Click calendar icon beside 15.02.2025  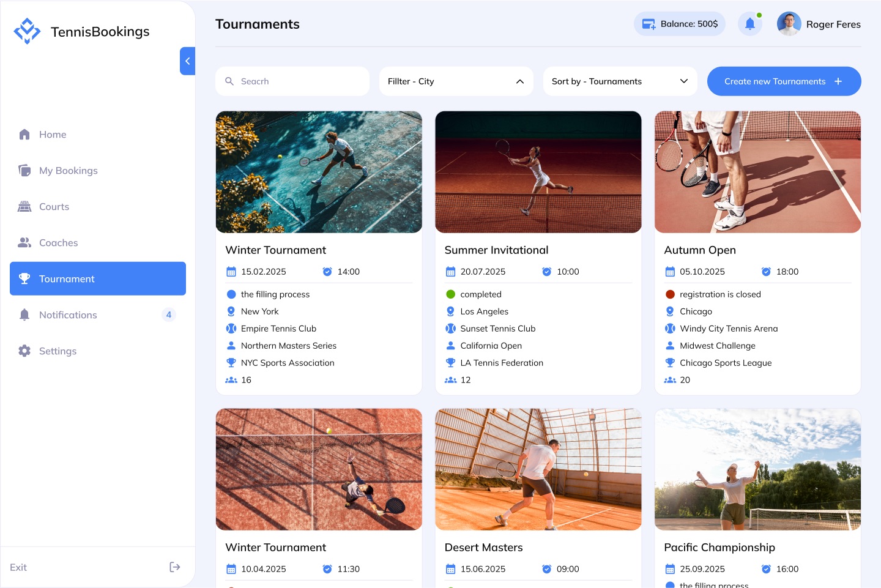(231, 272)
